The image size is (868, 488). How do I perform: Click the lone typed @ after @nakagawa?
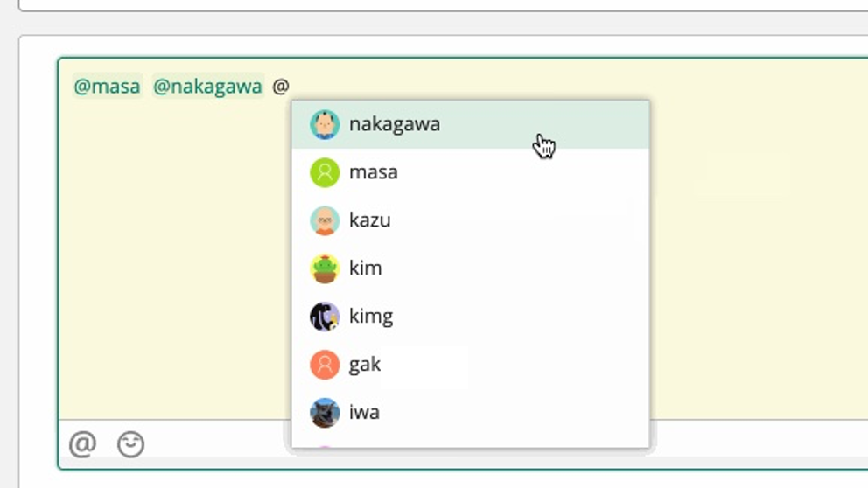(280, 87)
